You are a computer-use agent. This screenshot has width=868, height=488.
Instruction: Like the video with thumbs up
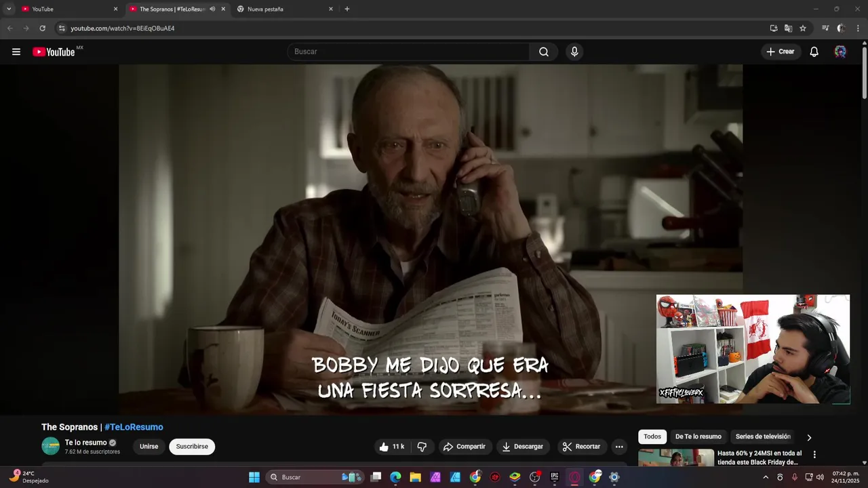392,447
